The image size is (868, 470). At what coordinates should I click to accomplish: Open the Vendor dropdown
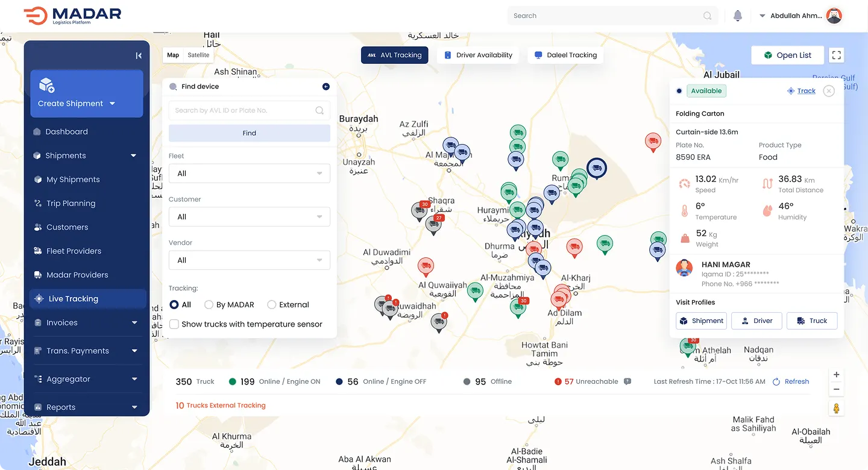click(250, 260)
